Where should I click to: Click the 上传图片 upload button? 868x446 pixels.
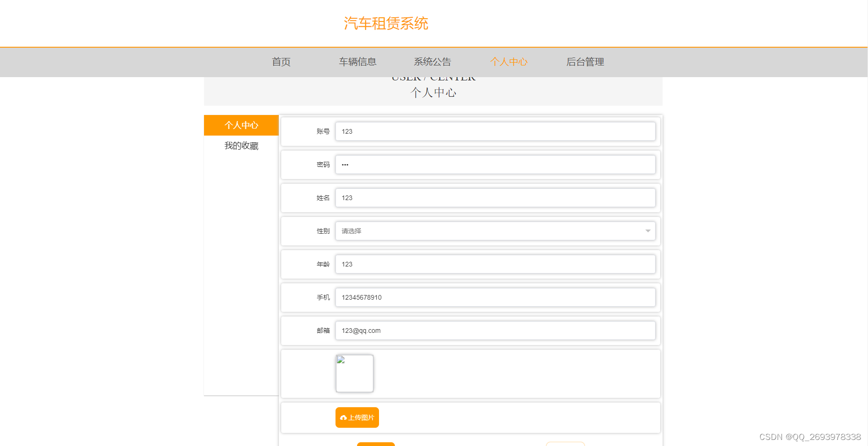[x=357, y=417]
